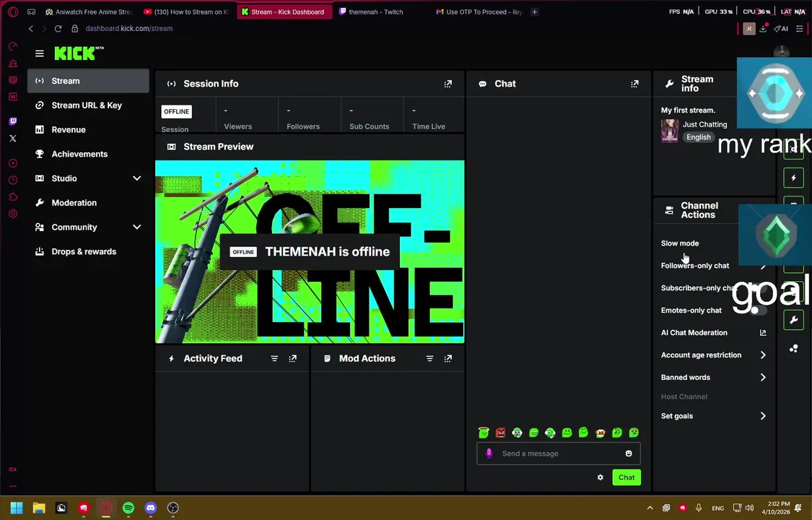Show hidden system tray icons
Image resolution: width=812 pixels, height=520 pixels.
coord(650,508)
